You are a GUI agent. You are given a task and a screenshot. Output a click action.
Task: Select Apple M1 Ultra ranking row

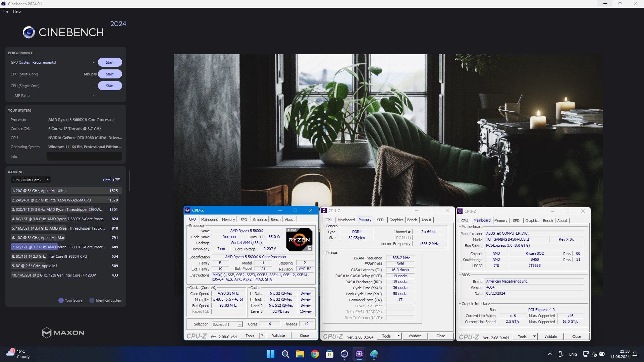(66, 191)
